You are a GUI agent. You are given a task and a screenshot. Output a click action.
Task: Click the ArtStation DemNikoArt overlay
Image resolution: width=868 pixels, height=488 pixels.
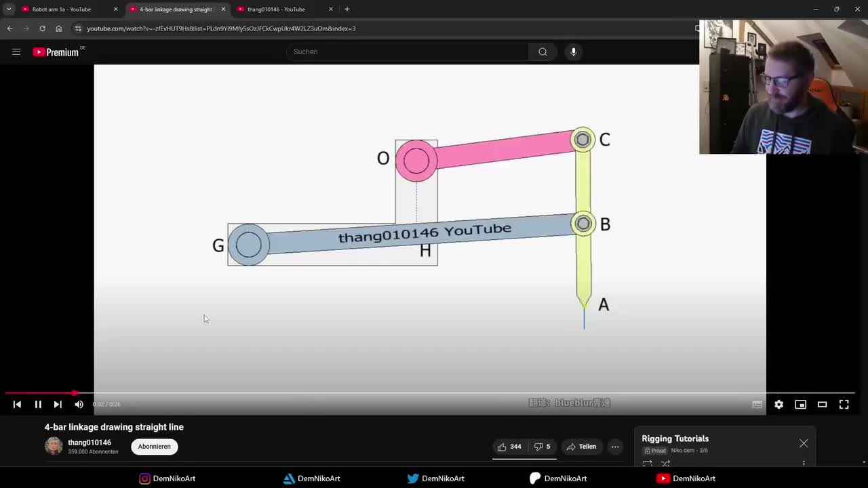tap(312, 479)
